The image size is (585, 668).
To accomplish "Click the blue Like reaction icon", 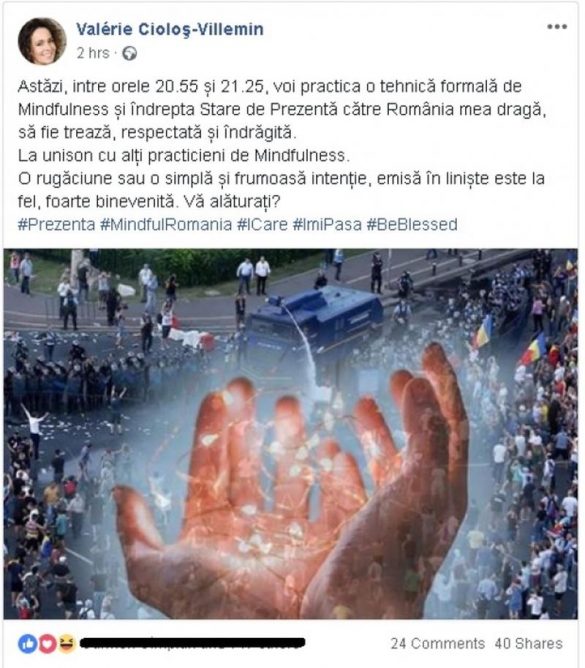I will pos(27,643).
